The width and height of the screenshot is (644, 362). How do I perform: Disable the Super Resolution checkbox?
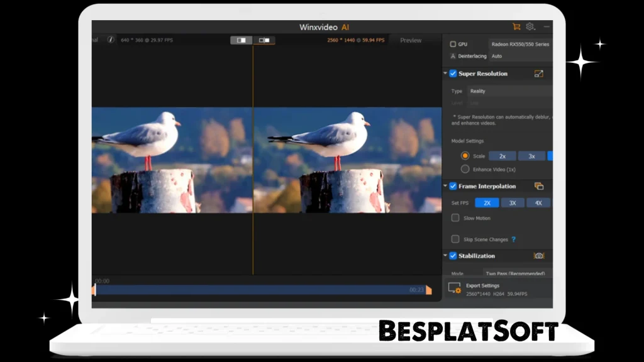click(x=453, y=74)
